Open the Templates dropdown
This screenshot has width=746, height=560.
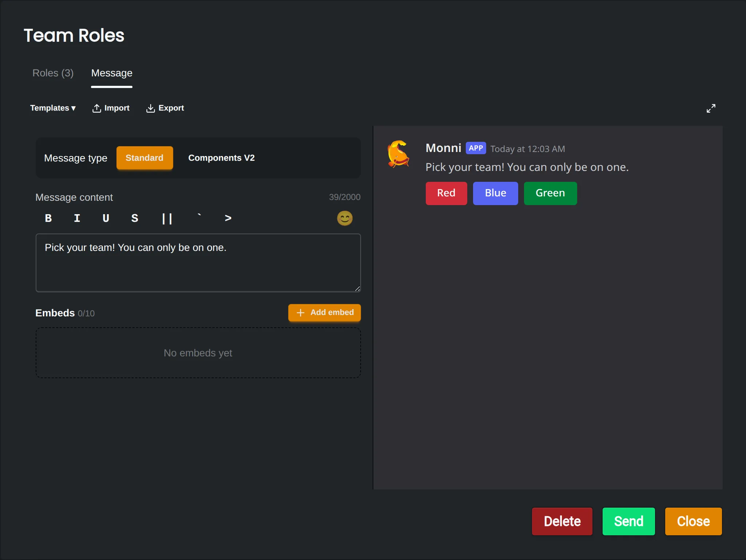tap(53, 108)
